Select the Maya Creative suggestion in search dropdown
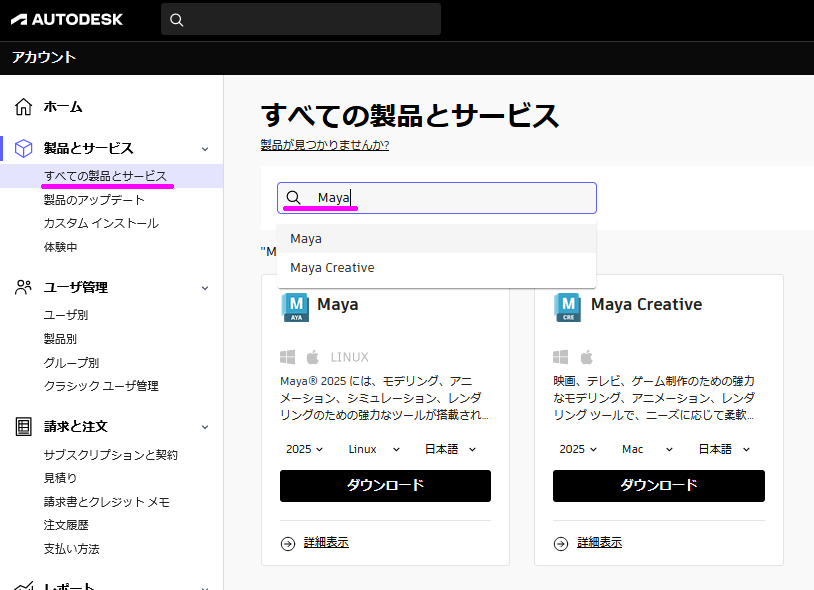814x590 pixels. pos(437,268)
